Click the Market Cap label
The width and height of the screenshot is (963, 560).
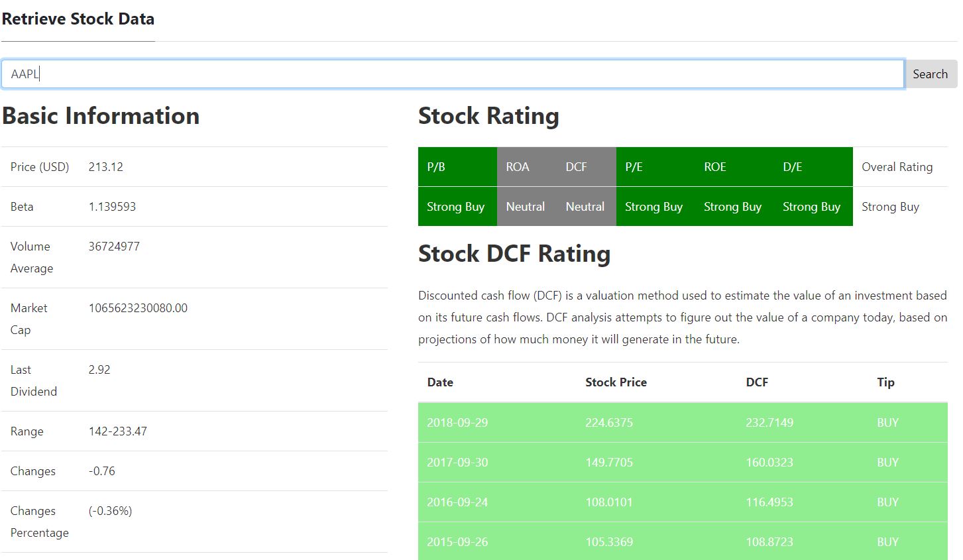tap(29, 319)
